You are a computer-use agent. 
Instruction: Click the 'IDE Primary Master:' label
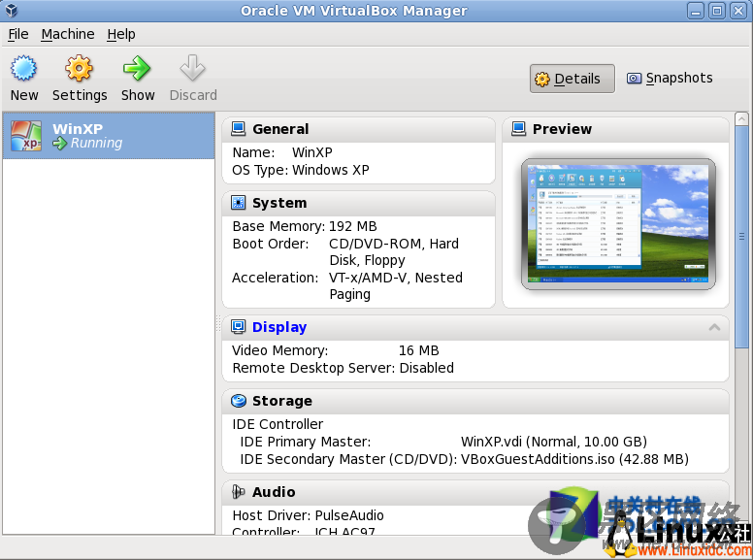coord(306,442)
